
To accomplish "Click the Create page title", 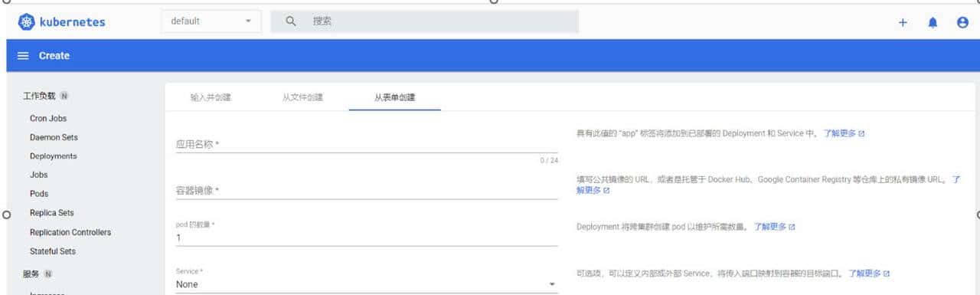I will [x=54, y=56].
